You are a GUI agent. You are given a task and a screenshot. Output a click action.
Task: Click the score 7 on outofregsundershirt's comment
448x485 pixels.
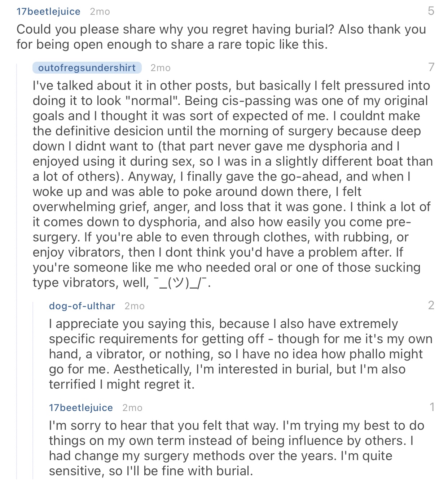coord(431,67)
